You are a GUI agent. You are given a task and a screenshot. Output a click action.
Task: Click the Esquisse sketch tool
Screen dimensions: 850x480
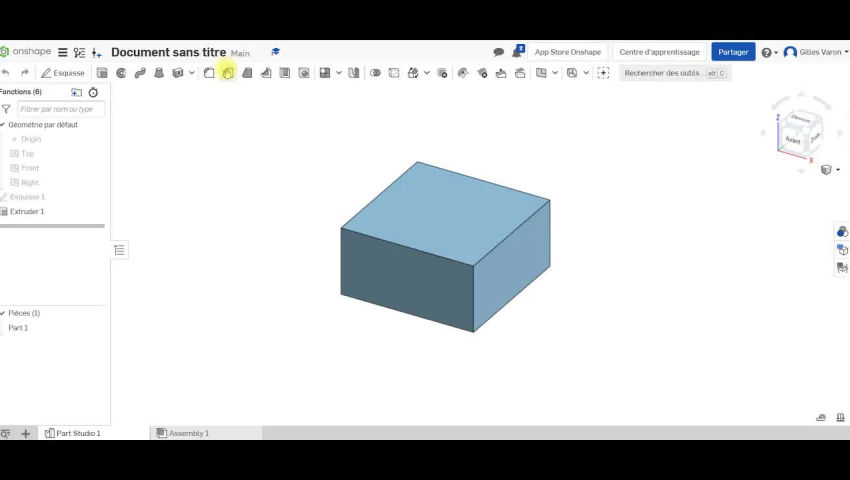62,73
